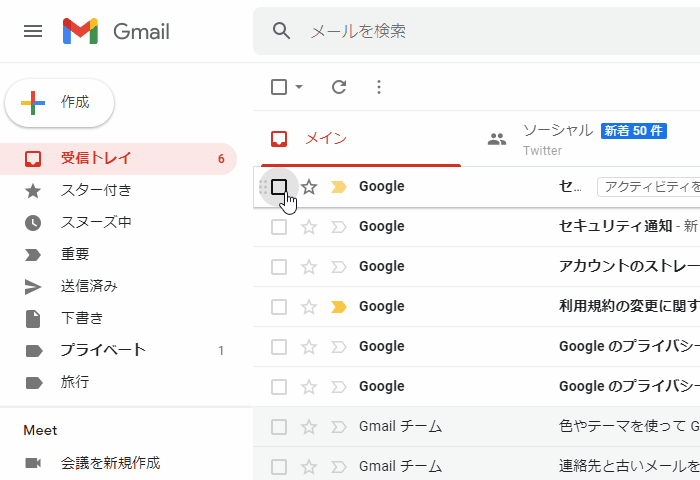Toggle importance marker on セキュリティ通知 email
The height and width of the screenshot is (480, 700).
tap(339, 227)
